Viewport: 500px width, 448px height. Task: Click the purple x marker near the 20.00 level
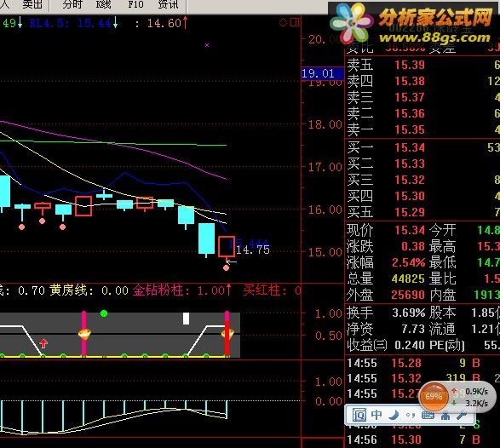207,45
